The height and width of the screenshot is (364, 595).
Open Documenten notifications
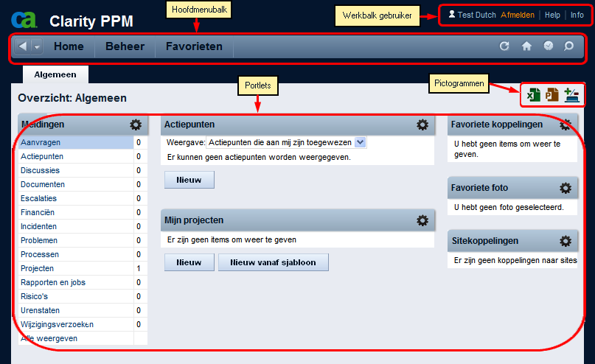pyautogui.click(x=43, y=185)
